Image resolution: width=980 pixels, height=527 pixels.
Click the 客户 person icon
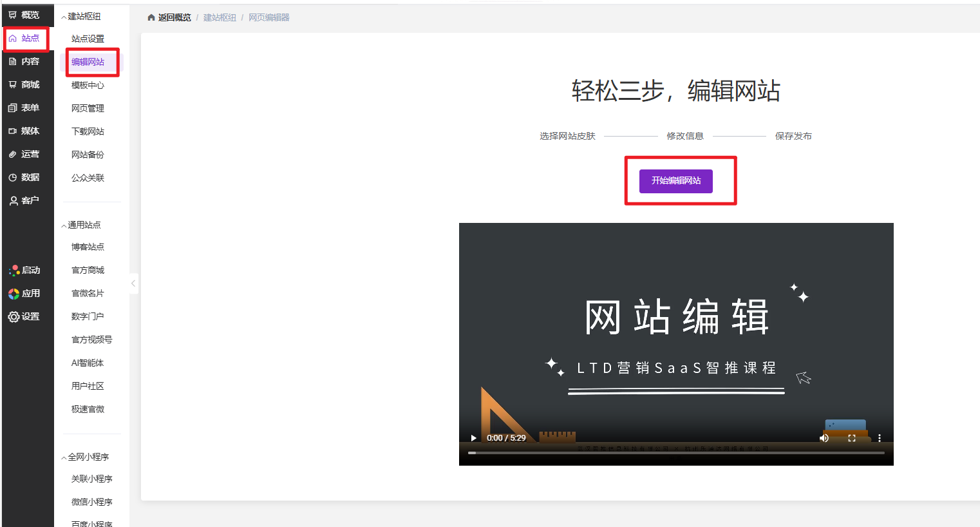13,201
